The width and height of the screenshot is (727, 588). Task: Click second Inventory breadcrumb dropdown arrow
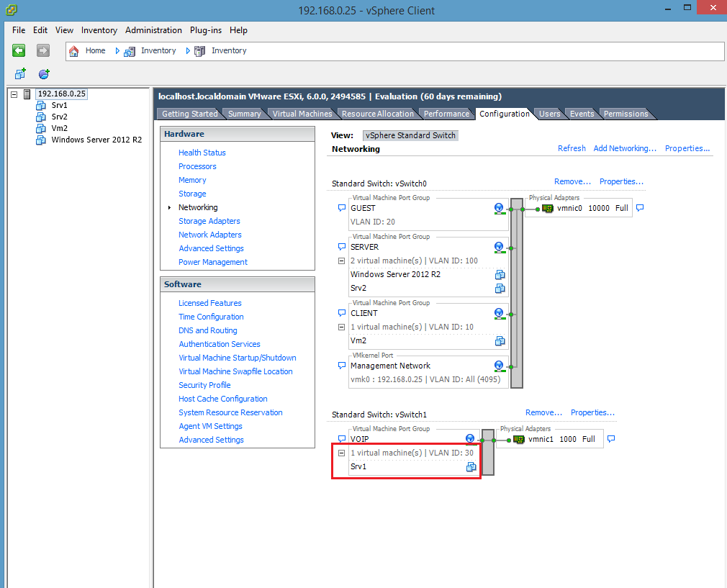(x=188, y=51)
